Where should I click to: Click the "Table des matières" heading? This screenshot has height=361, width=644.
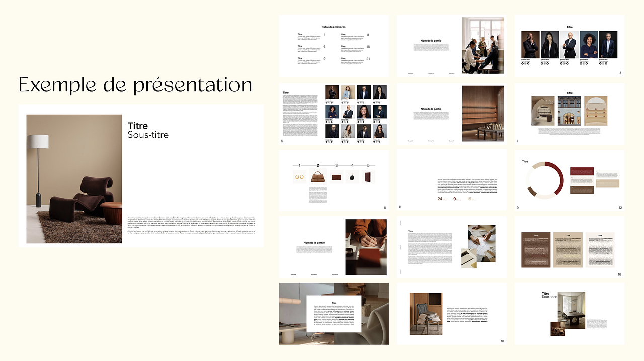(334, 27)
